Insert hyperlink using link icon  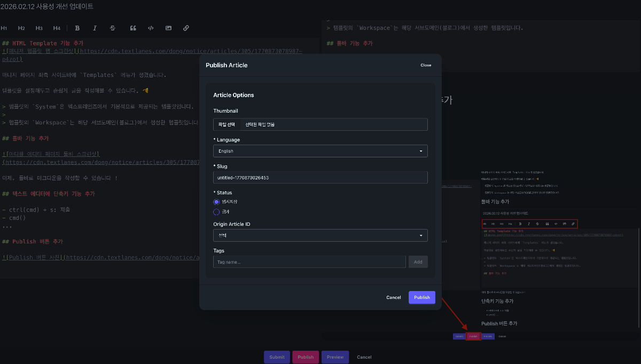[x=186, y=28]
